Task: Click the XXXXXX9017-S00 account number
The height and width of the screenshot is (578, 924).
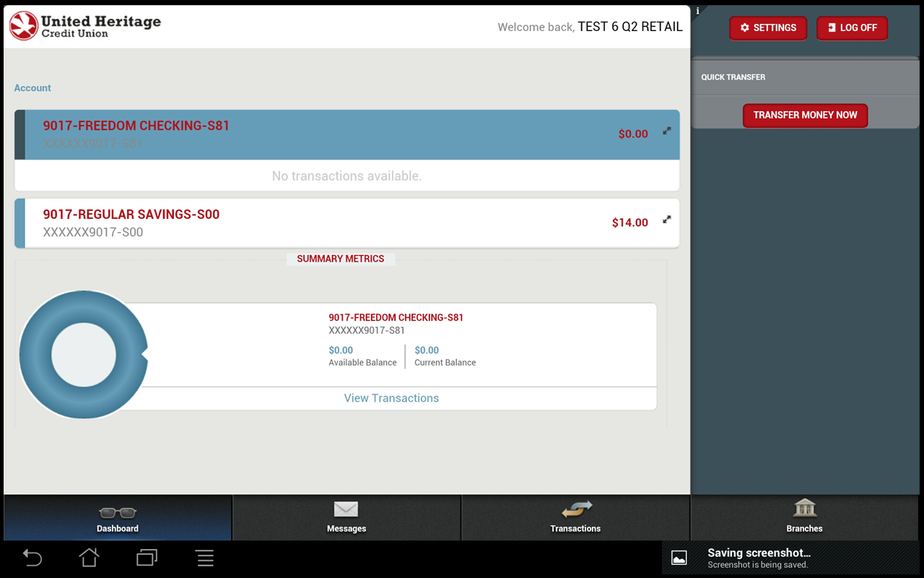Action: 93,233
